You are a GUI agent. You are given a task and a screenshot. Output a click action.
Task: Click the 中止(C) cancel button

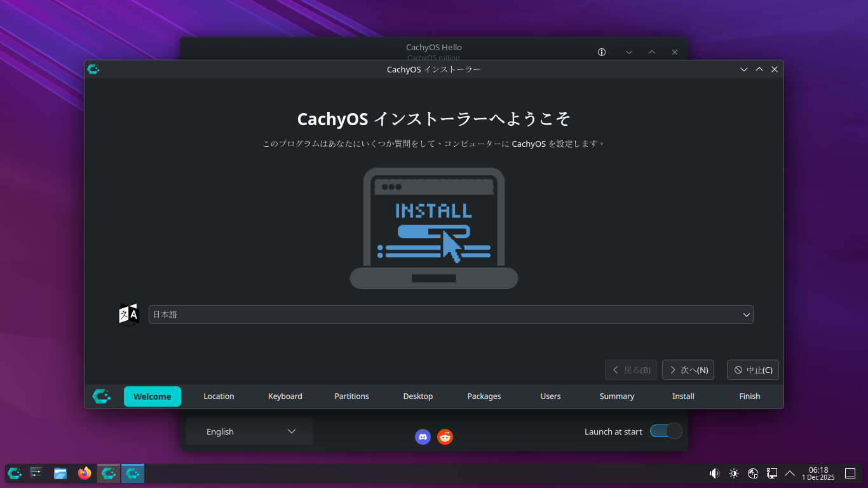tap(753, 370)
